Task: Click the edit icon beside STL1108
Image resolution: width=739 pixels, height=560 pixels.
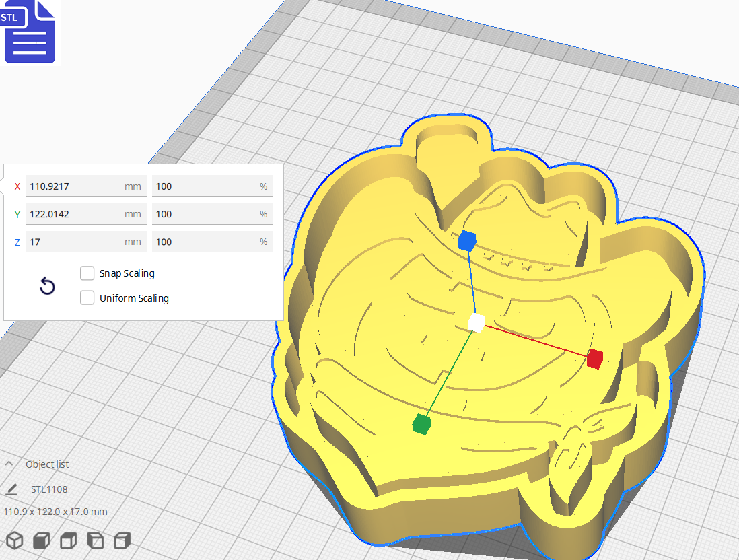Action: click(x=12, y=489)
